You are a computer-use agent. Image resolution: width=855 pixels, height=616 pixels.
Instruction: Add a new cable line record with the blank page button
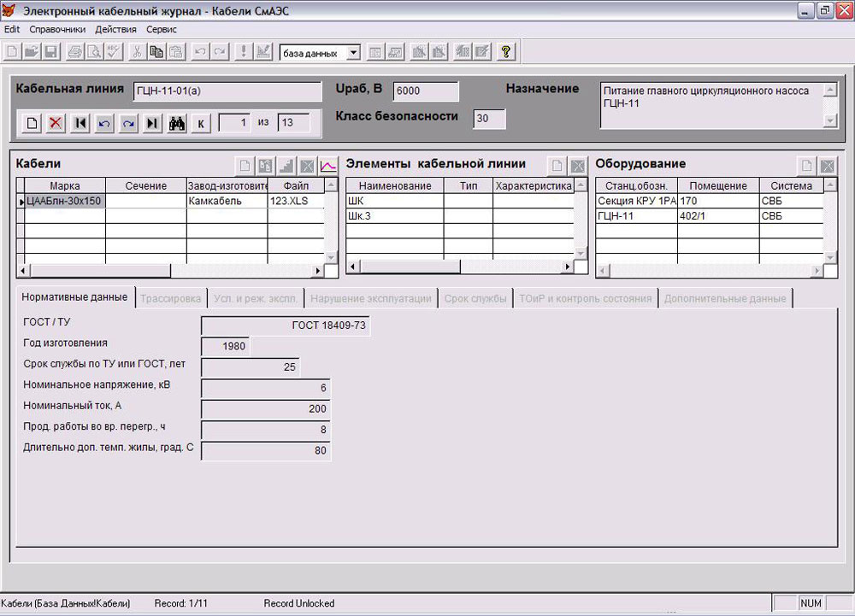coord(32,123)
